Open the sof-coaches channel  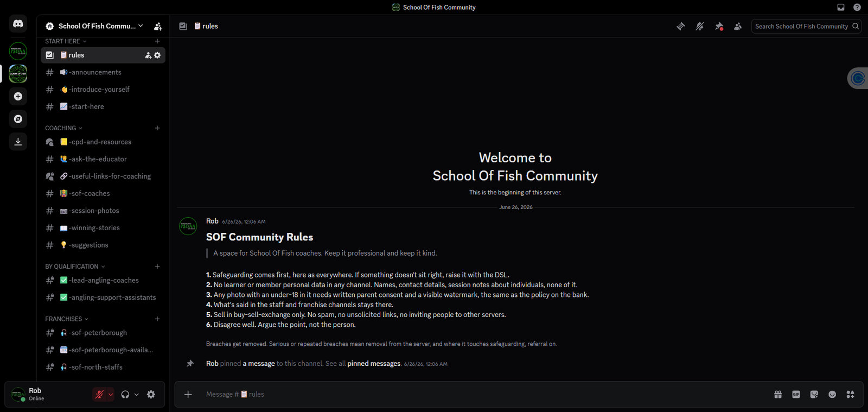tap(103, 194)
